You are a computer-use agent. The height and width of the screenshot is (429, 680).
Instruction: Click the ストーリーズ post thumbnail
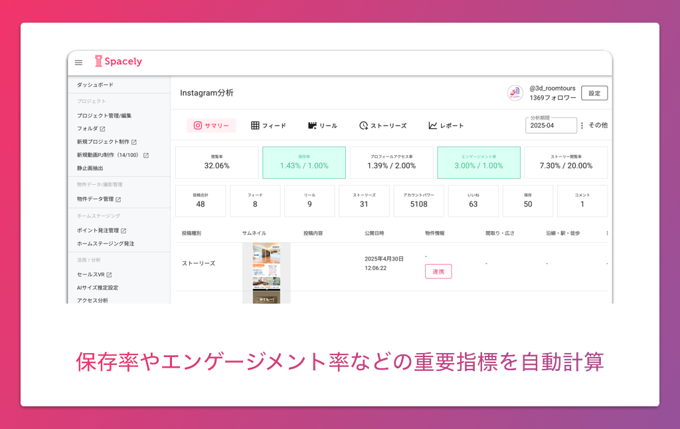point(266,271)
